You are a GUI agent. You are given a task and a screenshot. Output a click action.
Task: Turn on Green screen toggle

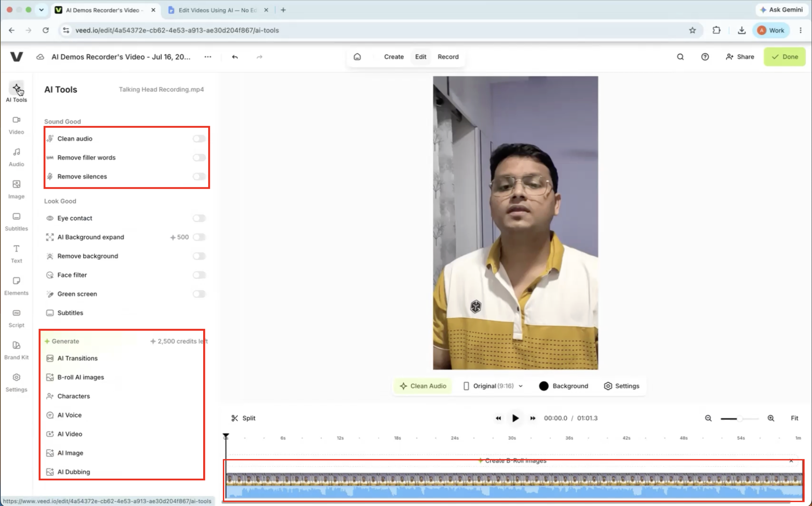point(199,294)
